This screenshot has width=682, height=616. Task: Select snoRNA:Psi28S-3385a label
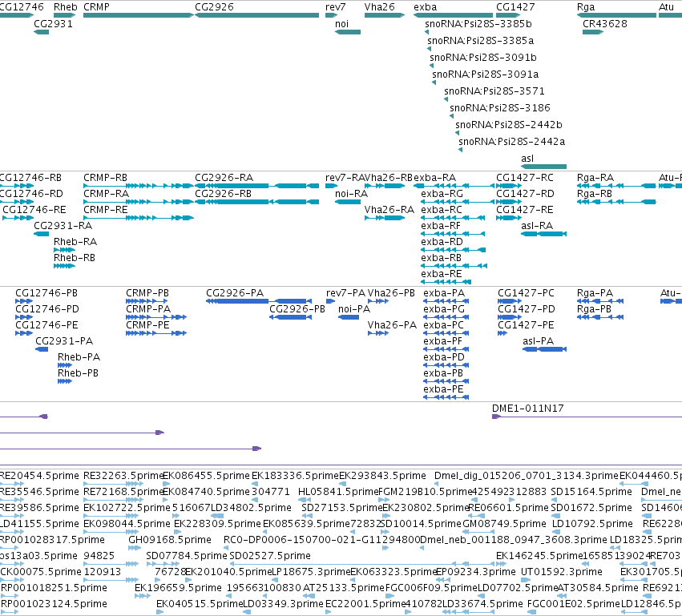point(480,41)
